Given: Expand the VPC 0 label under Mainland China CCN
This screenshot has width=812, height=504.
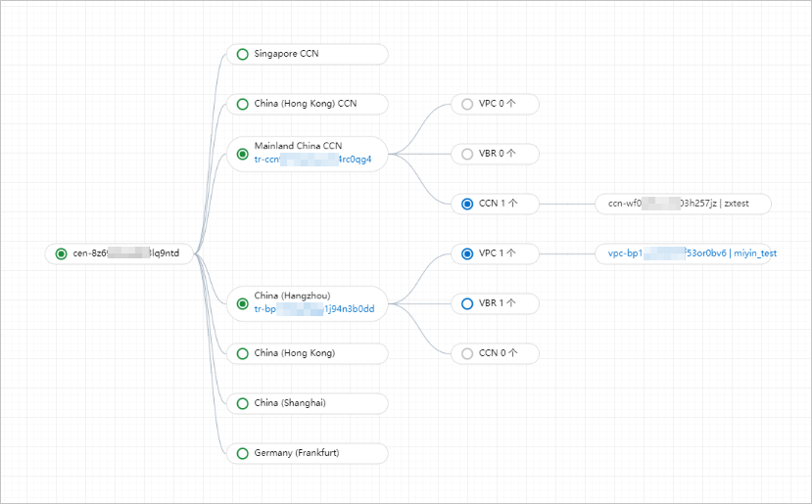Looking at the screenshot, I should (x=498, y=104).
